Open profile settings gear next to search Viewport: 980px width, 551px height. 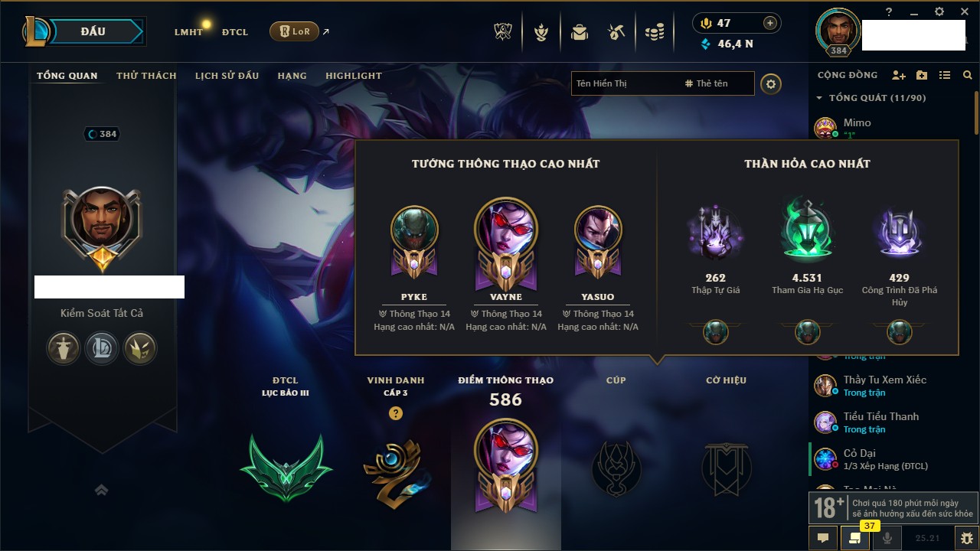(771, 83)
